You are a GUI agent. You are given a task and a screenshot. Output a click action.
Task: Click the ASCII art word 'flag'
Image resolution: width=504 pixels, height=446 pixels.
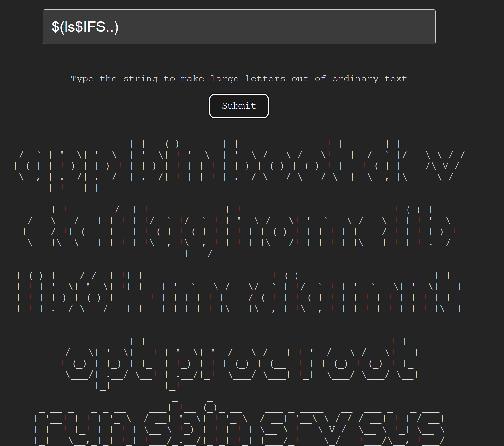pyautogui.click(x=164, y=231)
